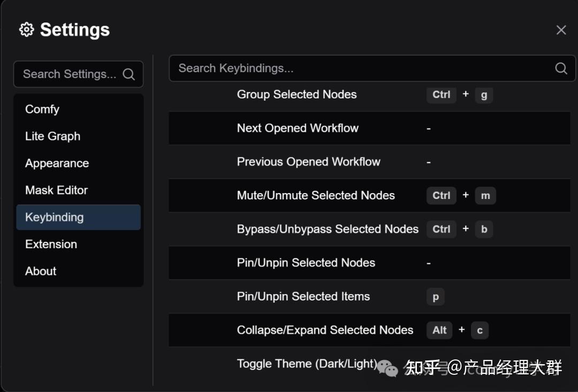The width and height of the screenshot is (578, 392).
Task: Select the Lite Graph category
Action: tap(52, 136)
